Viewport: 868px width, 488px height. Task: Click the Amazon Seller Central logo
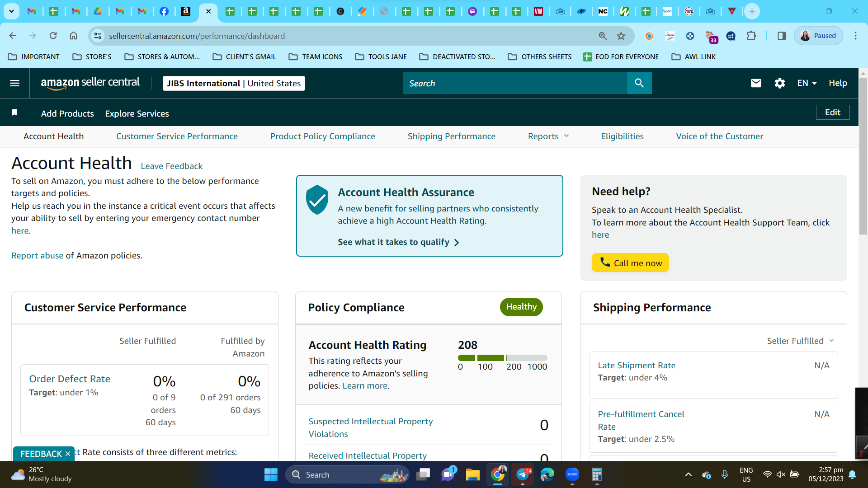[x=90, y=83]
